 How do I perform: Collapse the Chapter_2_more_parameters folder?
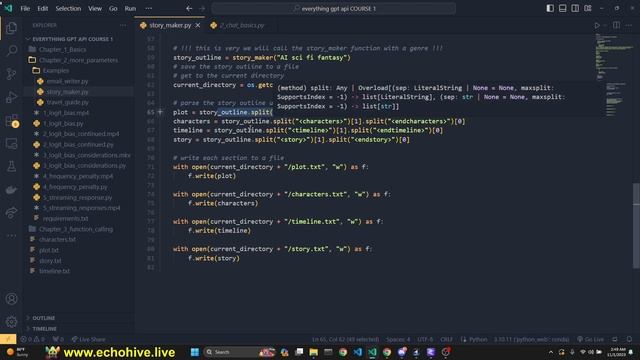(x=78, y=60)
